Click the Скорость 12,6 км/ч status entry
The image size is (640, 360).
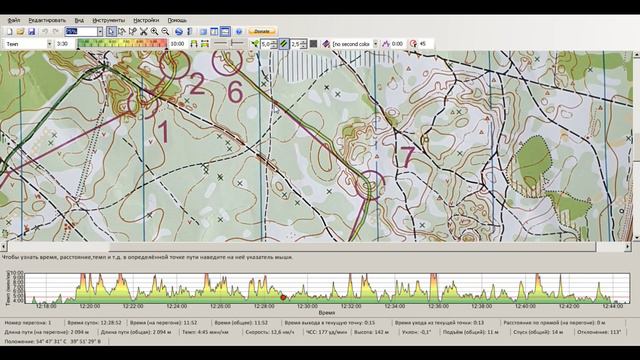270,332
